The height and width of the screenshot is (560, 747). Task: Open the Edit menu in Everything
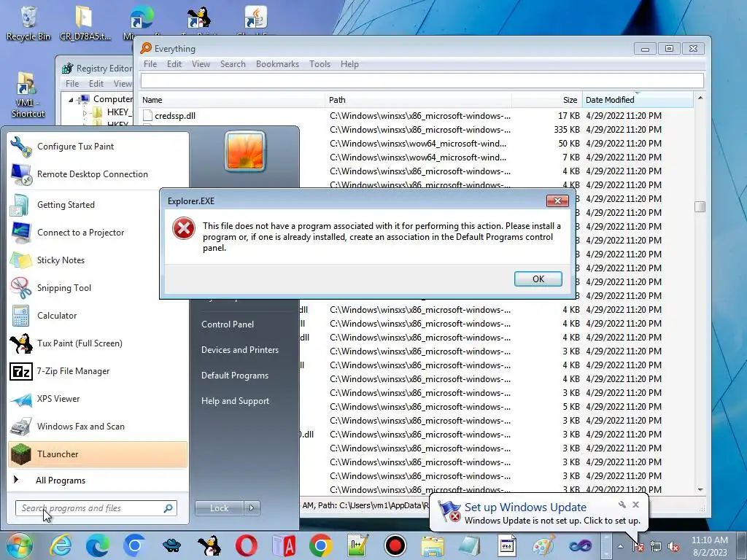[x=174, y=64]
